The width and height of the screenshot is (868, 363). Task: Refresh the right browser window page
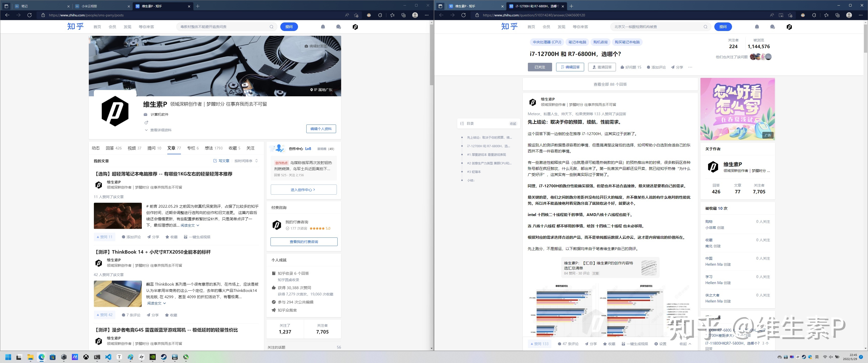coord(463,15)
